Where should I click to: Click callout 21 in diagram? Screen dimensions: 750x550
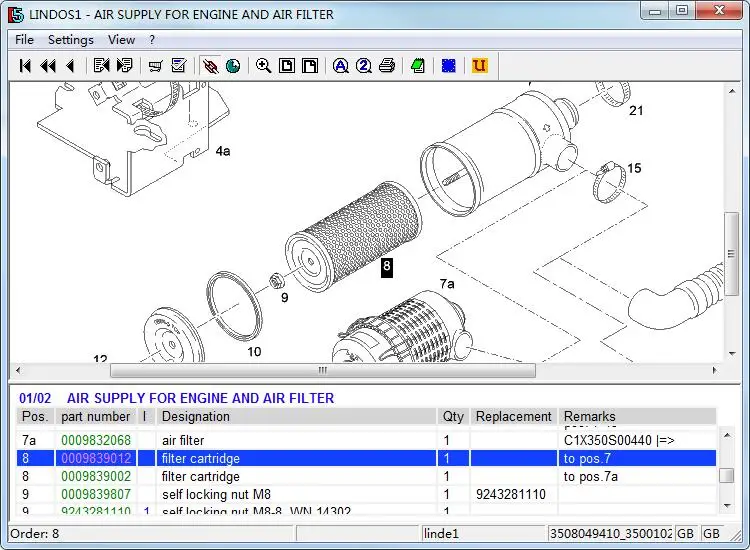(636, 111)
